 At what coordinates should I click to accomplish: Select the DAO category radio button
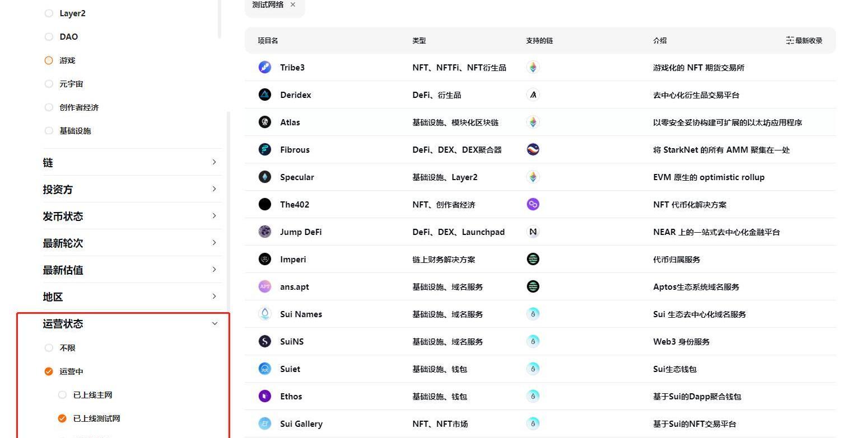pos(49,37)
